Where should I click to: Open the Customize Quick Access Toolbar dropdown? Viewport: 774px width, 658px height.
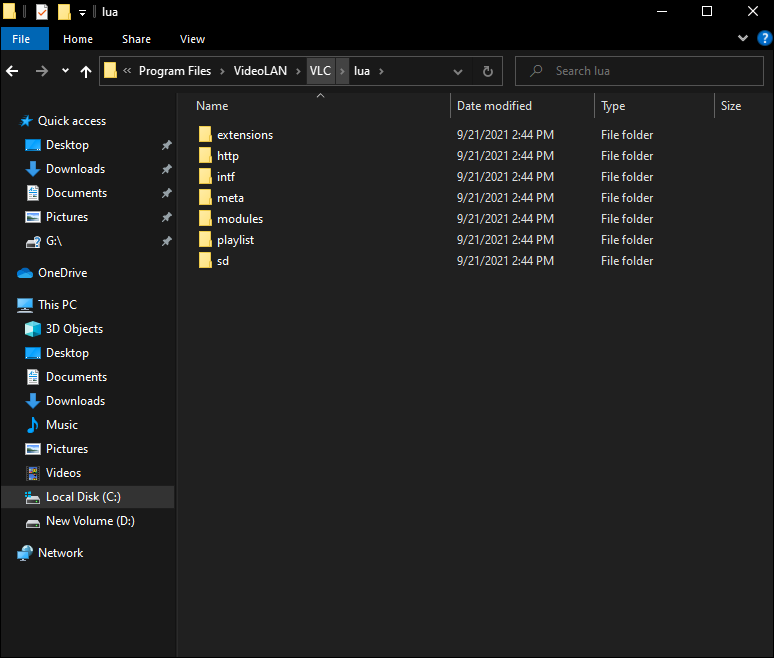[x=82, y=12]
